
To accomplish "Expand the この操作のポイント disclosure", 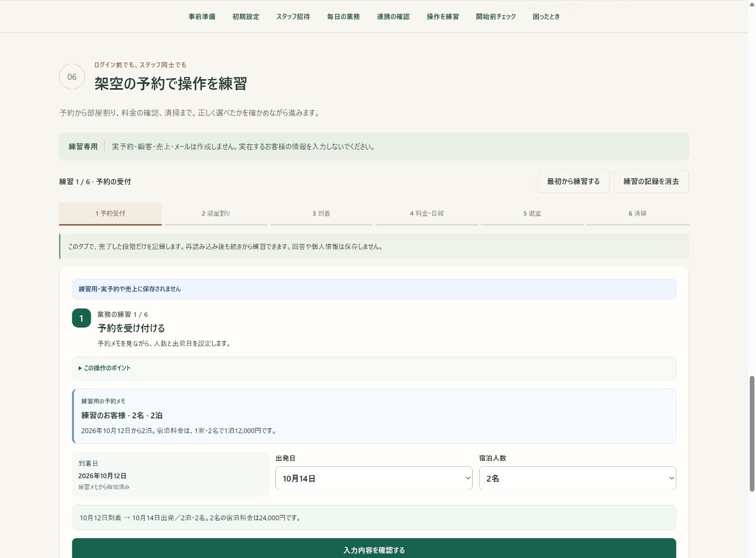I will pyautogui.click(x=374, y=368).
